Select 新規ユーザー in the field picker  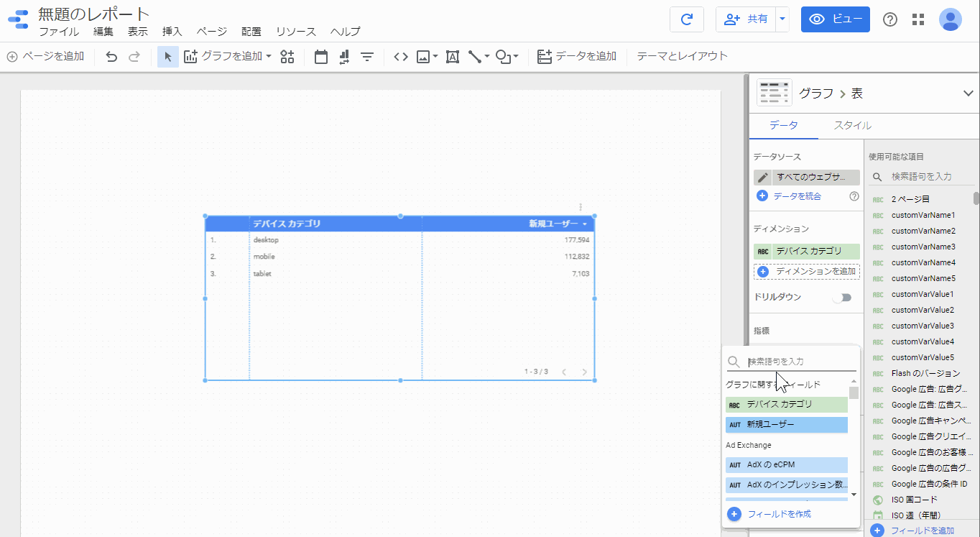(x=787, y=425)
